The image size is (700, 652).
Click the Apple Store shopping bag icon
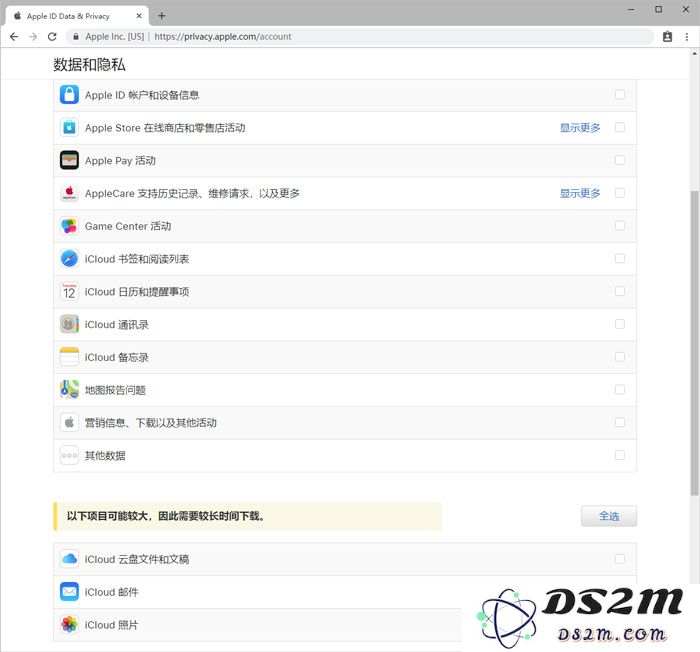click(x=69, y=128)
